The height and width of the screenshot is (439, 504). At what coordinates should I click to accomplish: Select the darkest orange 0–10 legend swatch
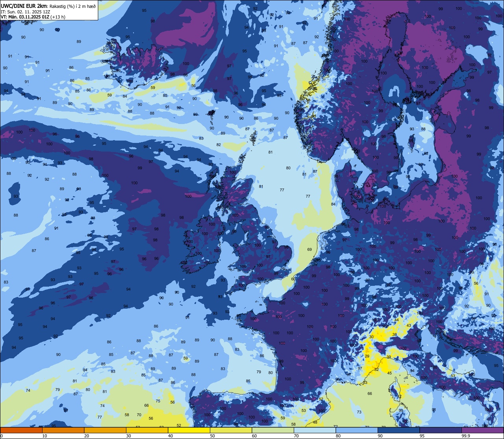pyautogui.click(x=21, y=430)
